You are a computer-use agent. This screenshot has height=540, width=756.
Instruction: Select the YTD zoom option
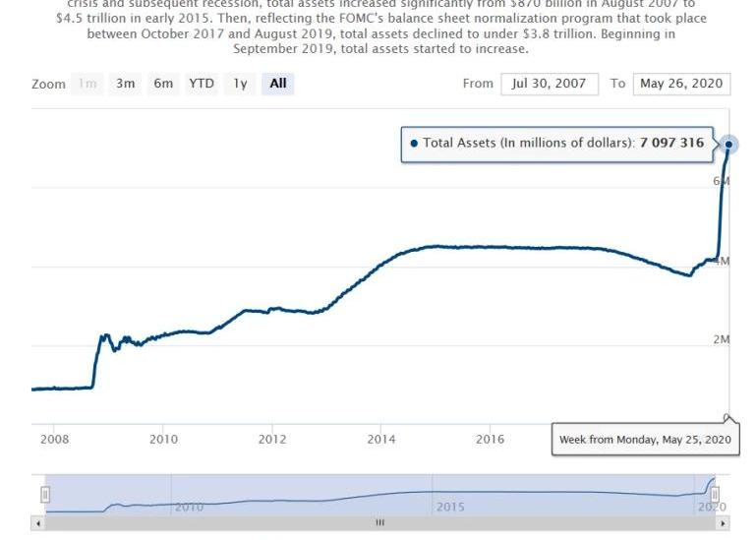(x=201, y=84)
